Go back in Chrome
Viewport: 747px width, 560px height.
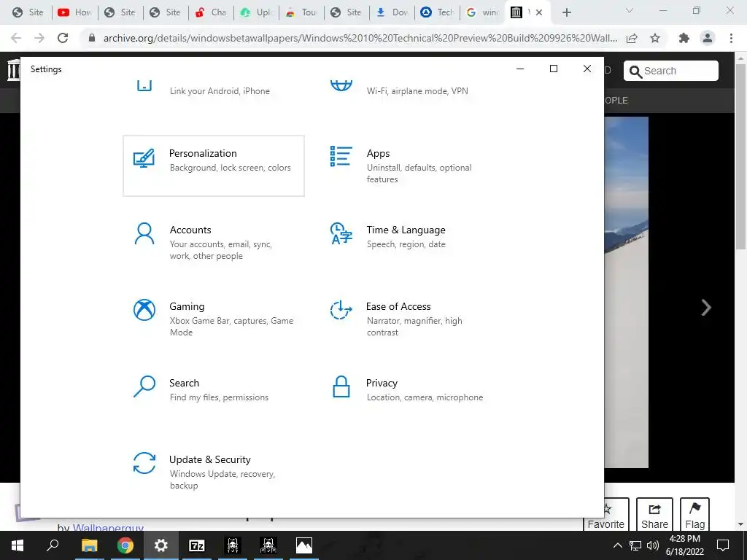[x=16, y=38]
